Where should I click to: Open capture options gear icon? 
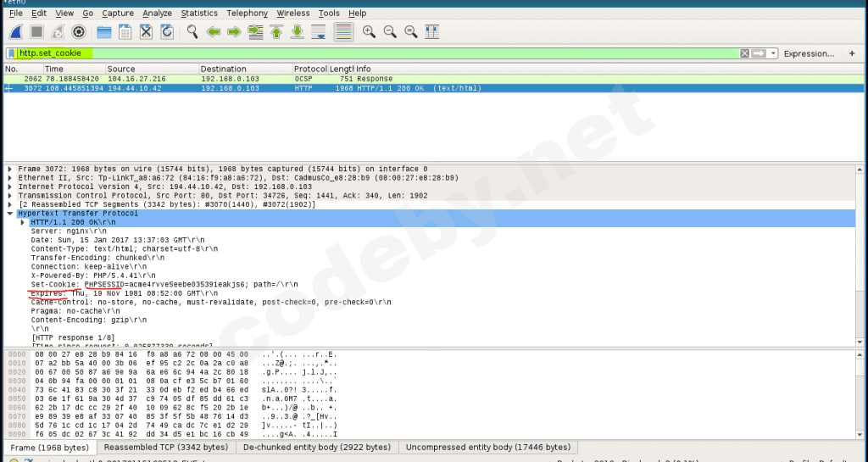pos(79,32)
